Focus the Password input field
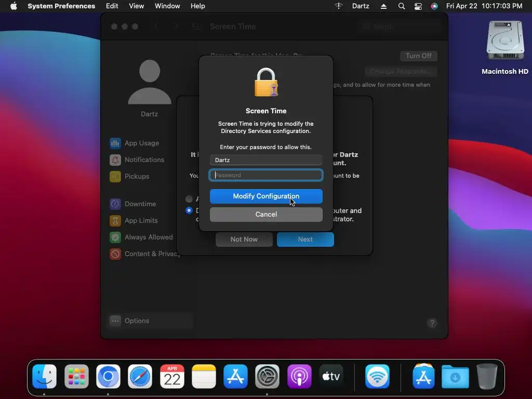The image size is (532, 399). point(266,175)
